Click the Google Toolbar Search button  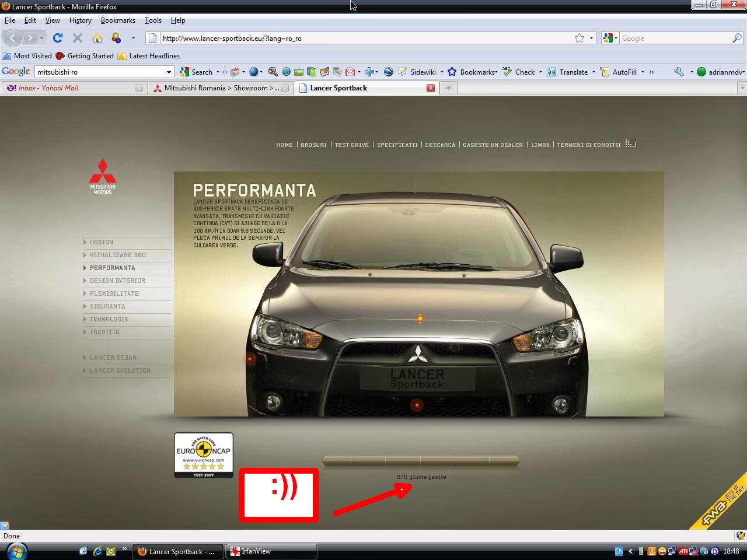(x=197, y=72)
